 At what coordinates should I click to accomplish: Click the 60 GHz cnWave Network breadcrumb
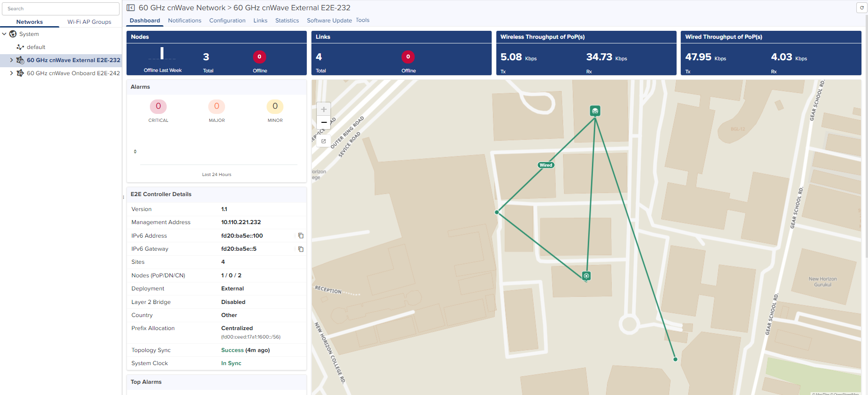click(182, 8)
